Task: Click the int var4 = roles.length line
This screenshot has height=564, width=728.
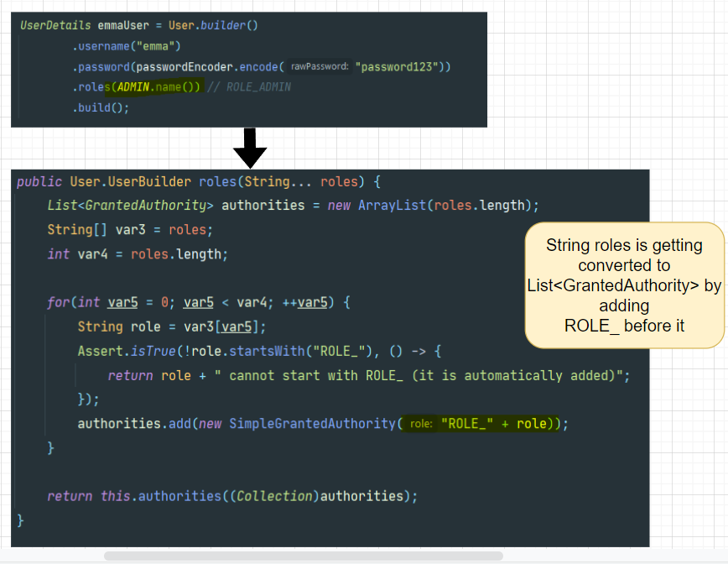Action: [x=138, y=253]
